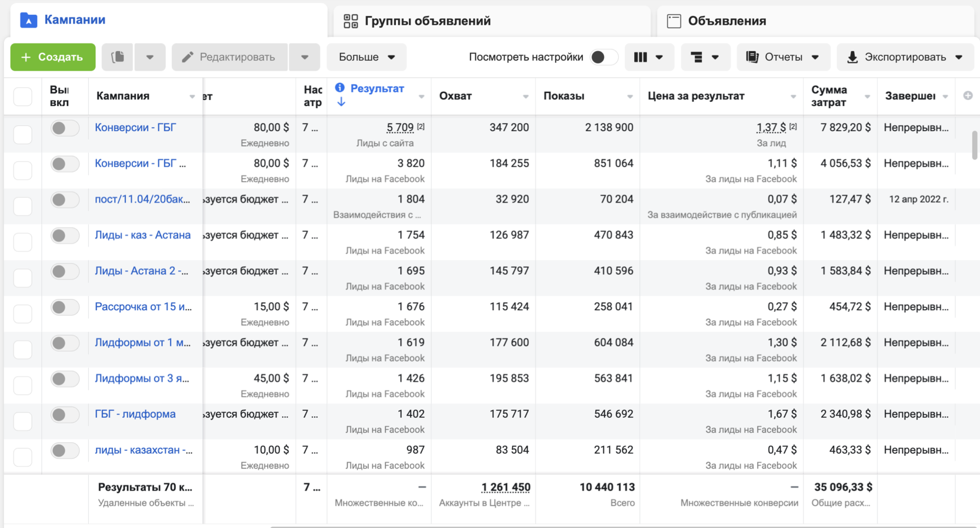Open campaign link Рассрочка от 15 и...

[x=143, y=307]
